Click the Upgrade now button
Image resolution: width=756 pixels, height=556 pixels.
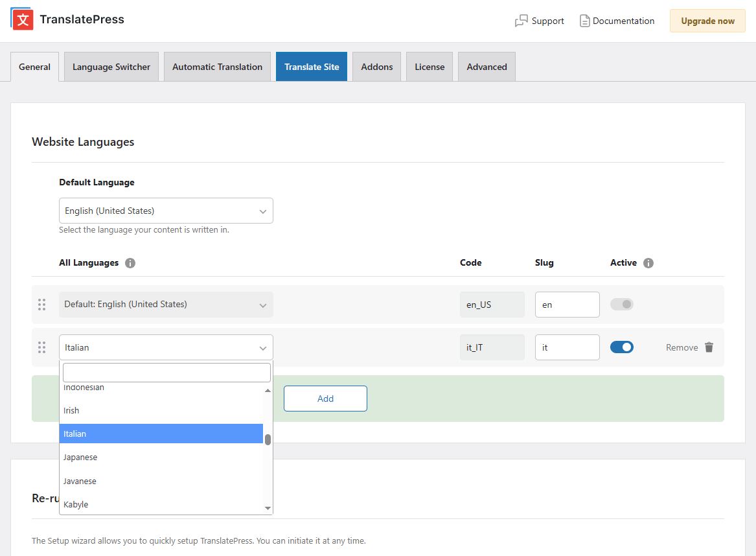[x=707, y=21]
